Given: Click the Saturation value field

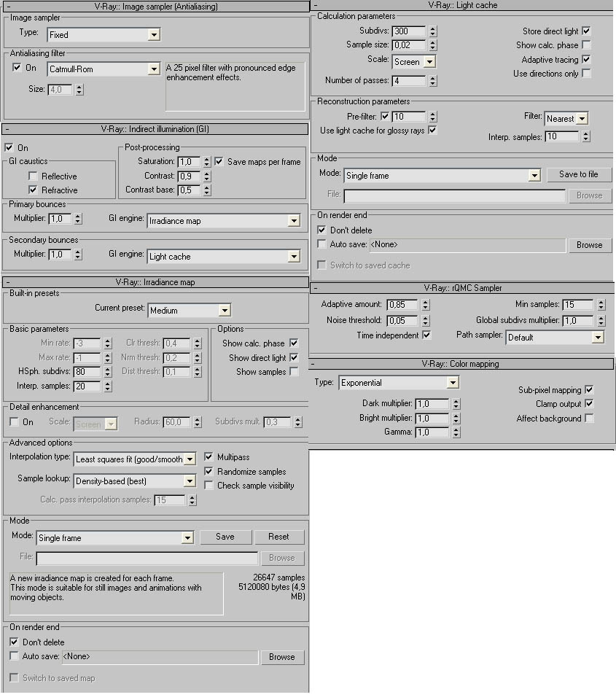Looking at the screenshot, I should click(190, 162).
